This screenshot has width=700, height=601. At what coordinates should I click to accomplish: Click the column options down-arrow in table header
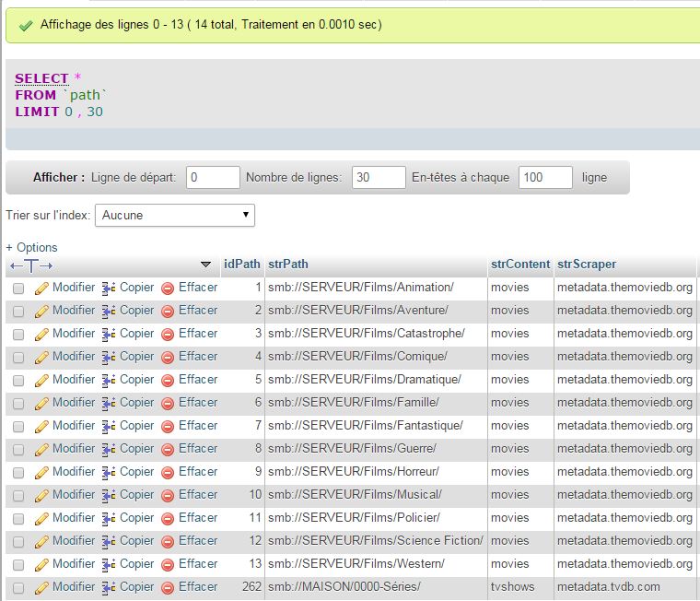pyautogui.click(x=205, y=265)
